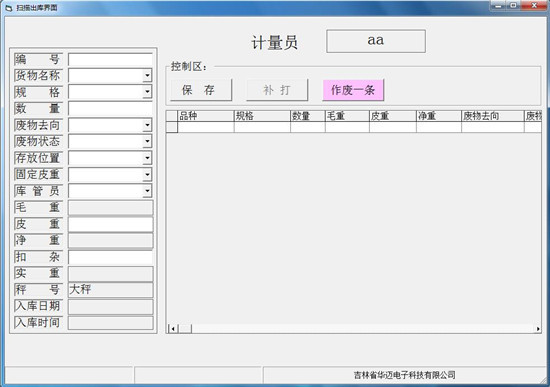
Task: Click the 吉林省华迈电子科技有限公司 status bar text
Action: [x=404, y=375]
